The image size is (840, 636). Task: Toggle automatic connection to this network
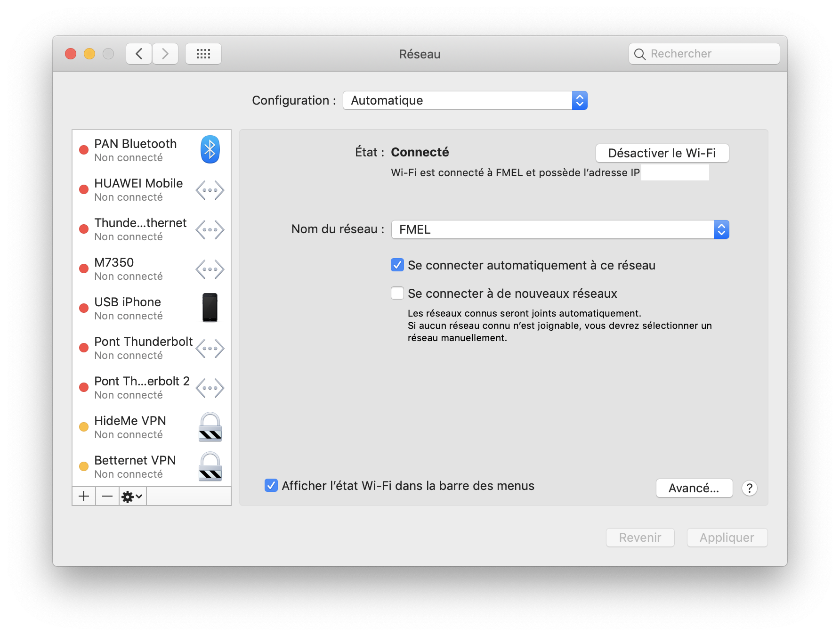point(397,265)
